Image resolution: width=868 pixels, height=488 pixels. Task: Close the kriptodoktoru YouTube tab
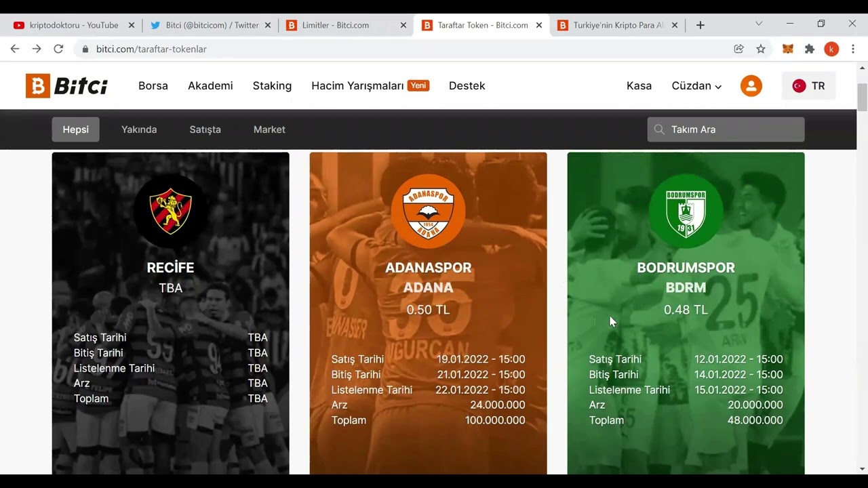pos(132,25)
